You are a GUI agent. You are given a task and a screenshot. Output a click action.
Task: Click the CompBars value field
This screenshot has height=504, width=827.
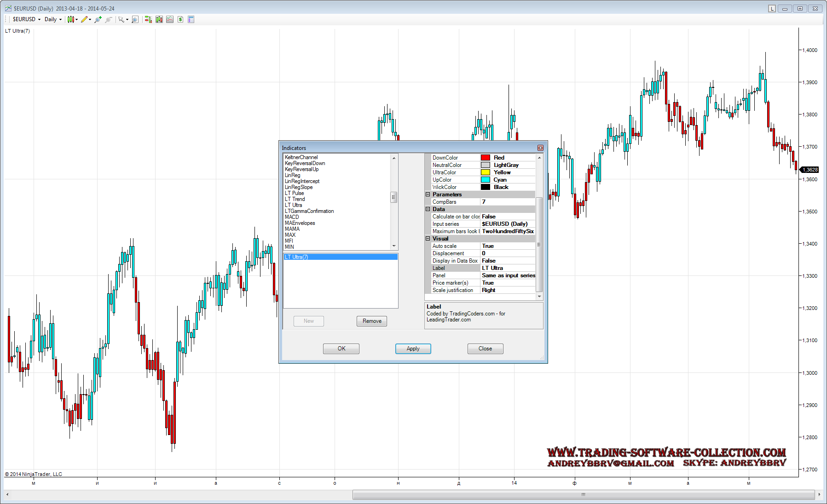507,202
